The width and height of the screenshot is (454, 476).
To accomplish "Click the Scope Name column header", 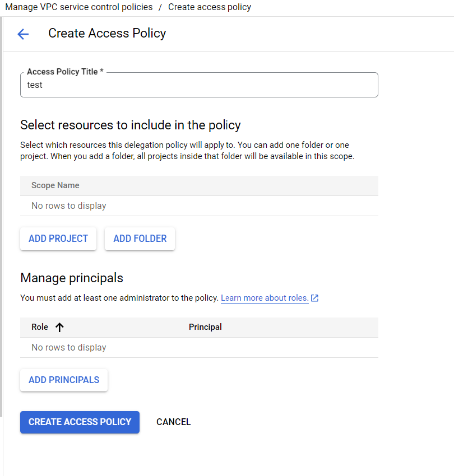I will (x=55, y=185).
